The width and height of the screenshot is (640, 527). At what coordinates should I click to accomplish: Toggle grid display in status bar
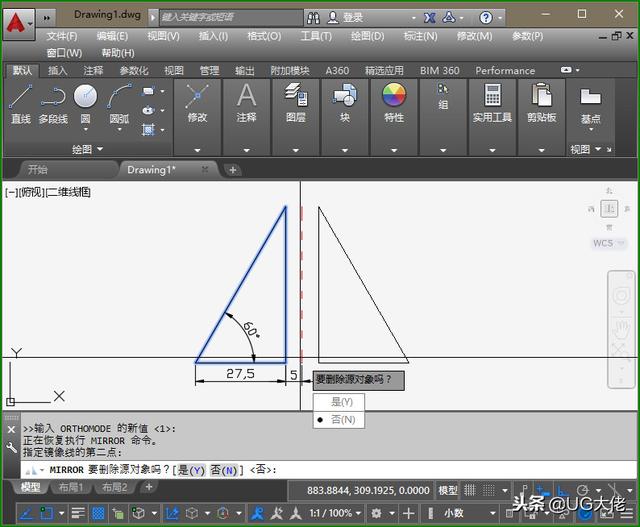470,490
